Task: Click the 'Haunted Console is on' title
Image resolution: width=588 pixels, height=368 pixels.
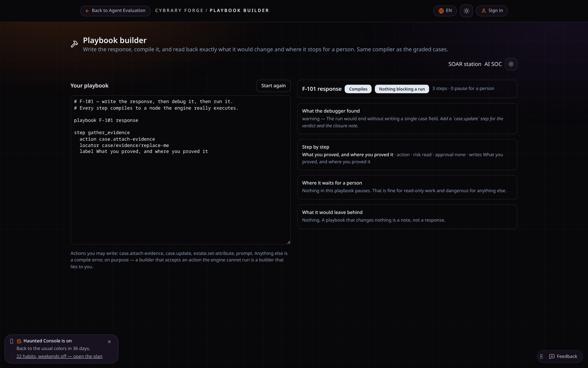Action: [47, 341]
